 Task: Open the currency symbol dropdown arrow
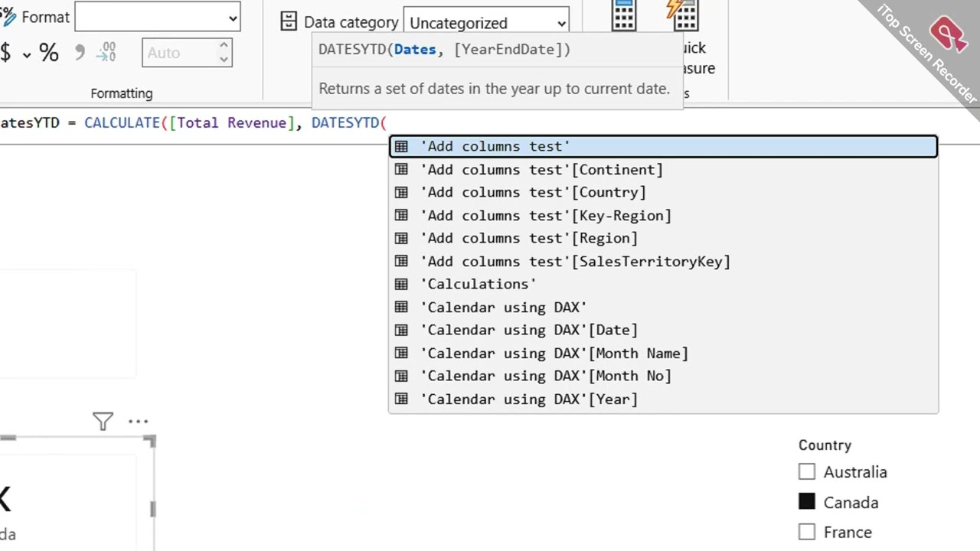pos(27,54)
